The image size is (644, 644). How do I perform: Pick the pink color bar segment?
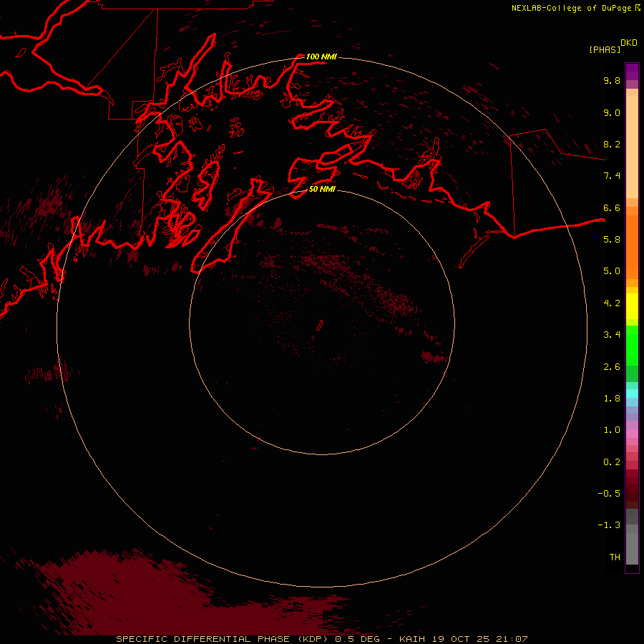(x=632, y=434)
